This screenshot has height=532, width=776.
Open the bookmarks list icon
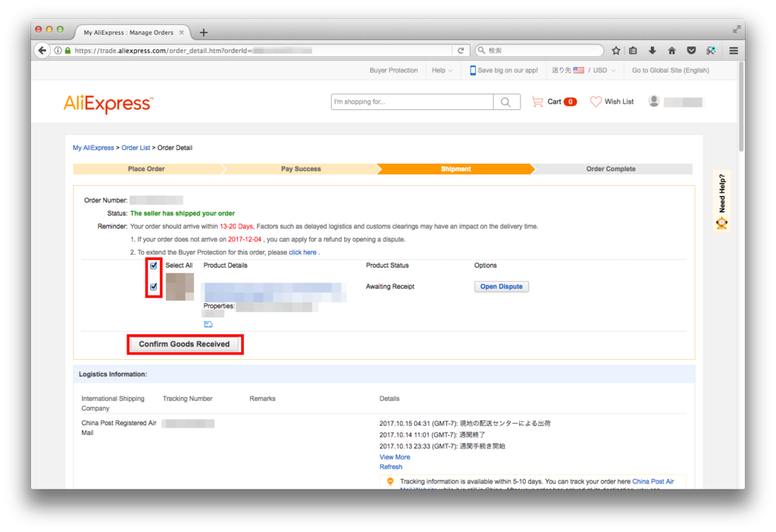click(633, 51)
